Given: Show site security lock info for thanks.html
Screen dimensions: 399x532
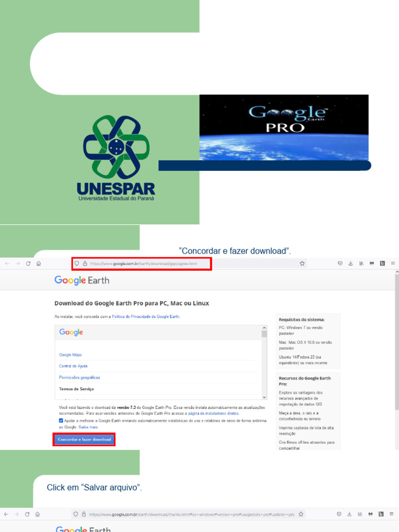Looking at the screenshot, I should point(84,514).
